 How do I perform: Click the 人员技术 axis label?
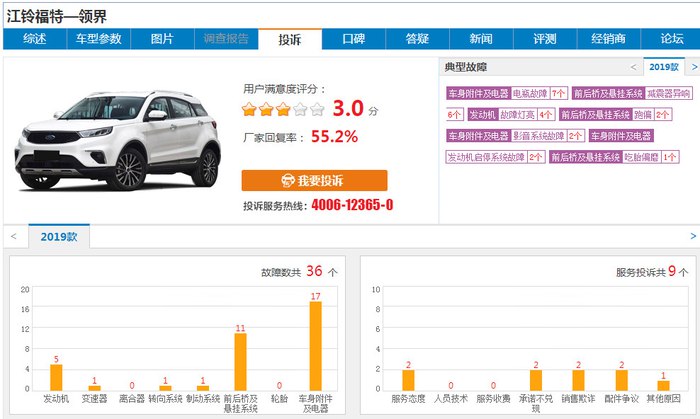(450, 399)
